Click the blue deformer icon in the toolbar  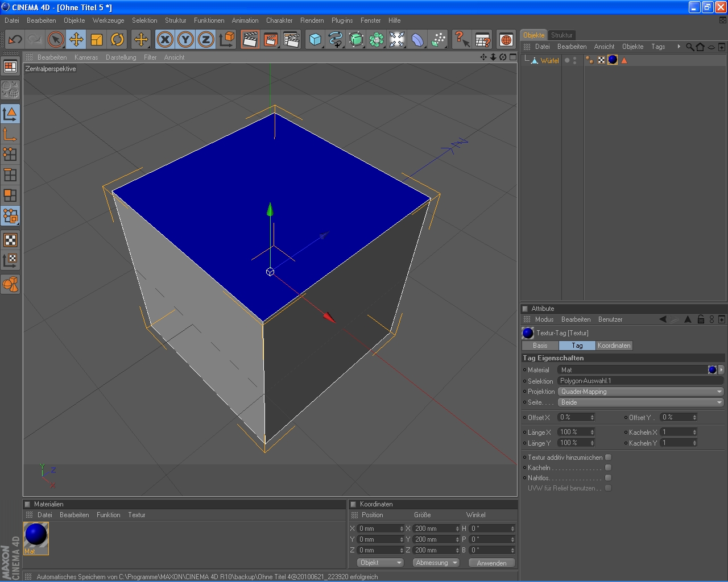tap(417, 39)
